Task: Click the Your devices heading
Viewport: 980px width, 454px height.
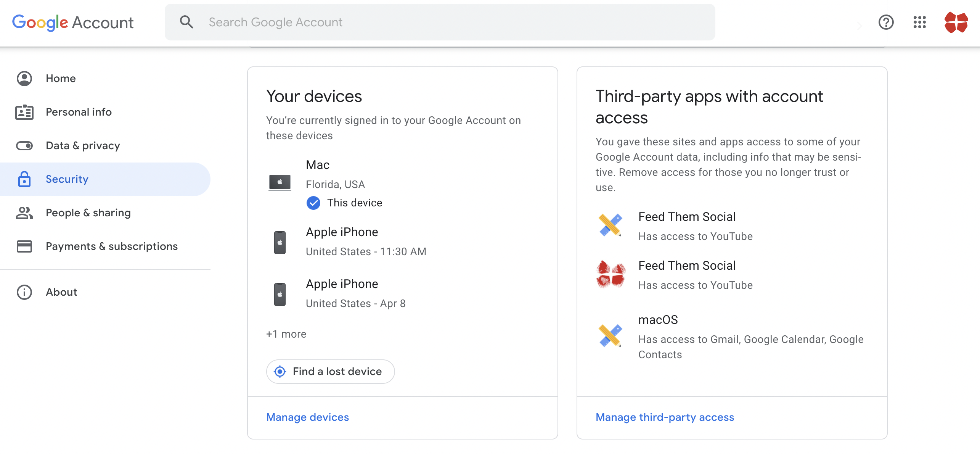Action: point(314,96)
